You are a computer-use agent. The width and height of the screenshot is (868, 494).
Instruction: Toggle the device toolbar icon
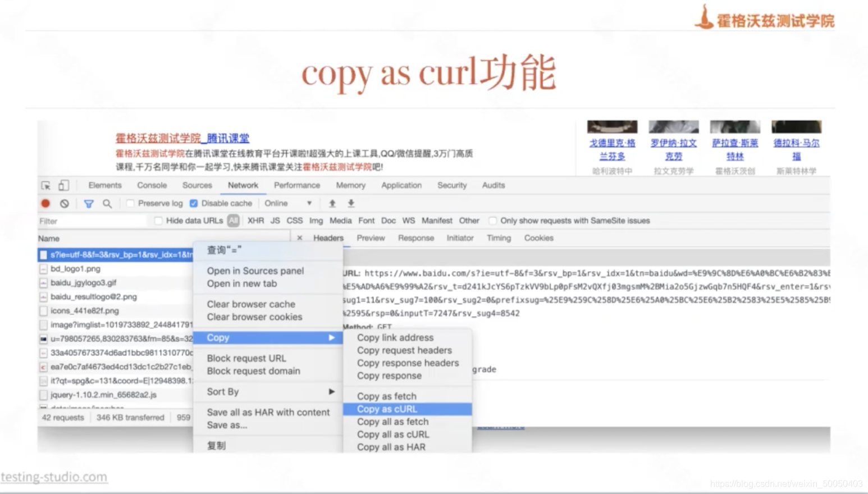click(x=63, y=185)
